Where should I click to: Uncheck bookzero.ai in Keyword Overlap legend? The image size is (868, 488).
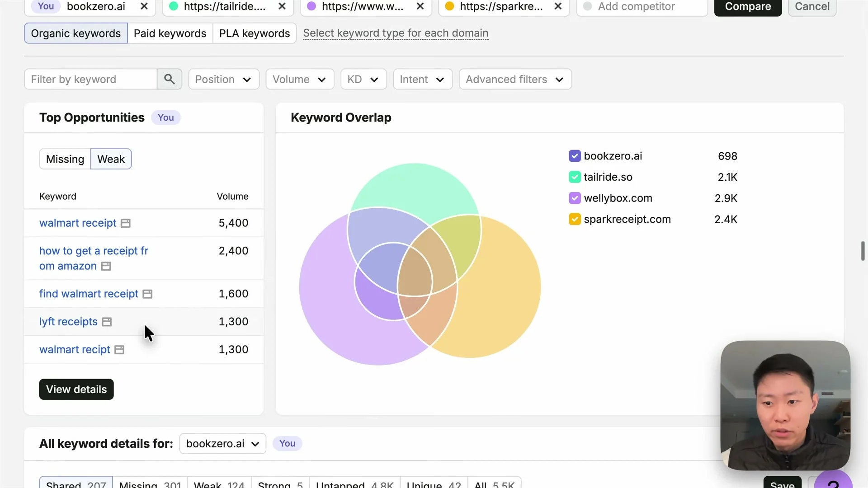point(575,156)
